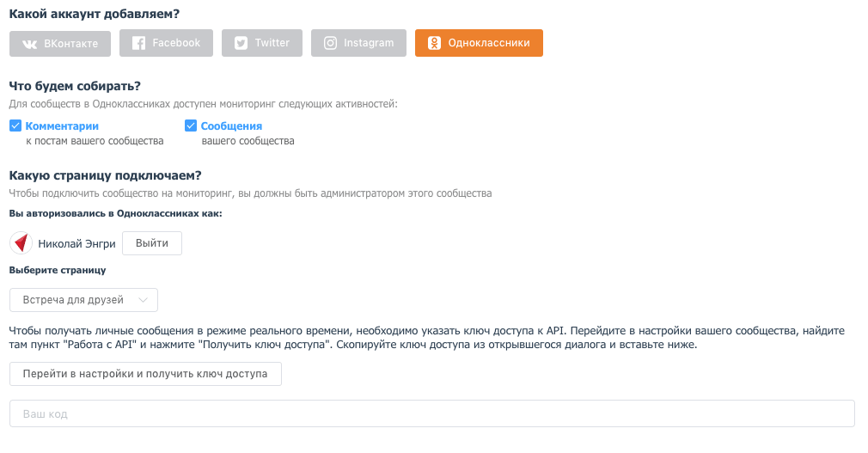Click the Twitter bird icon
This screenshot has width=868, height=453.
[241, 43]
